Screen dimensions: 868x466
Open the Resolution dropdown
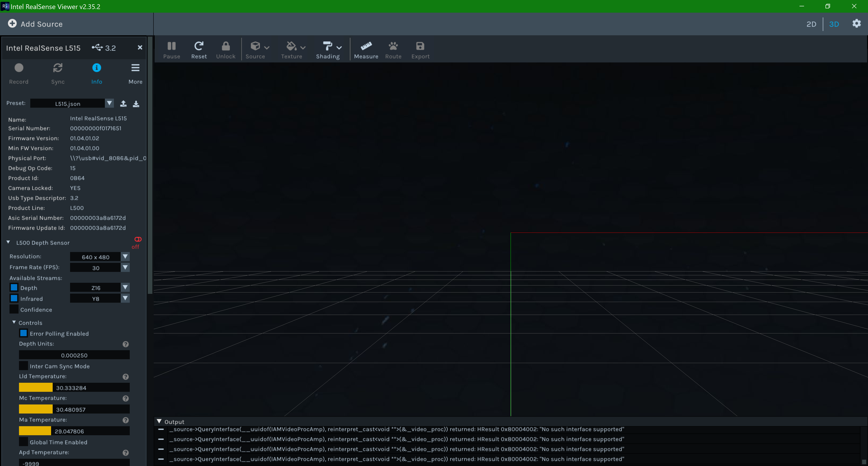(125, 257)
